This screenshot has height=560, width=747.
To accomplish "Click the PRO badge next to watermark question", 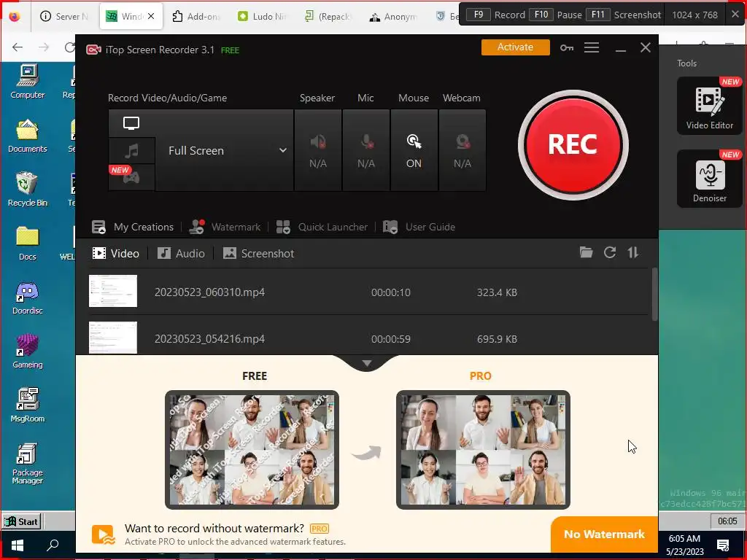I will pos(320,529).
